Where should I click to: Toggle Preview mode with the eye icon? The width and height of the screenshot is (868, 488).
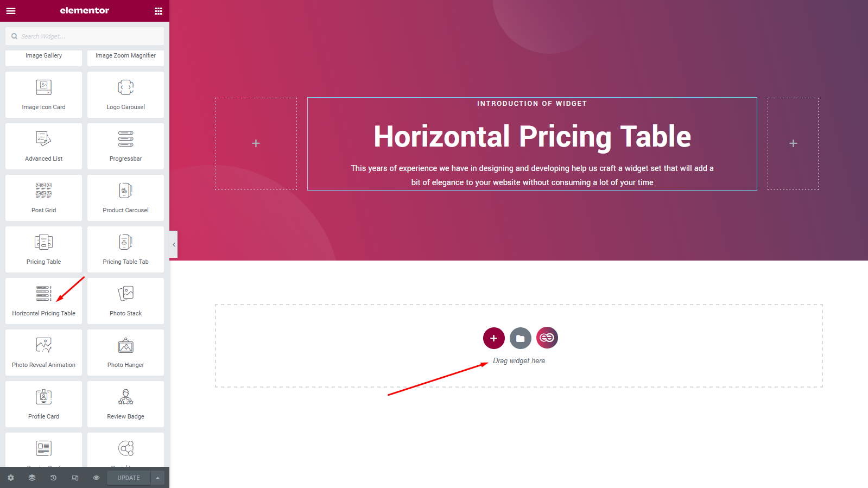96,478
